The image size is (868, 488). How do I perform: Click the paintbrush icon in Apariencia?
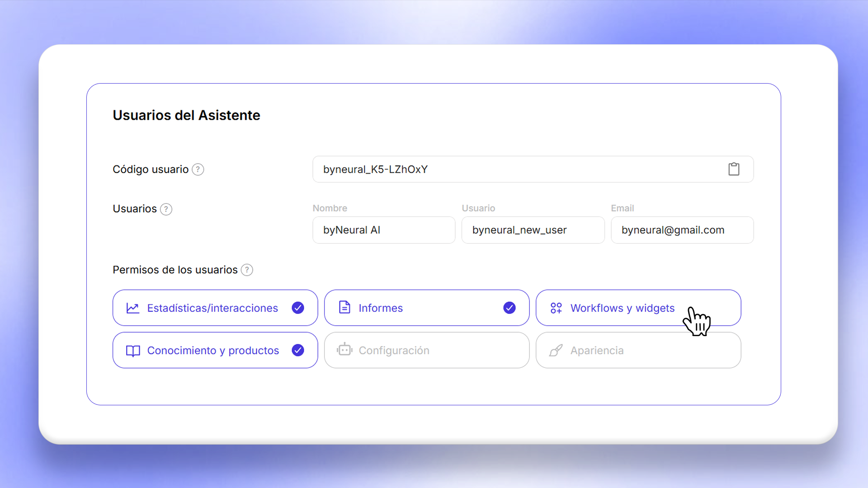pyautogui.click(x=556, y=351)
